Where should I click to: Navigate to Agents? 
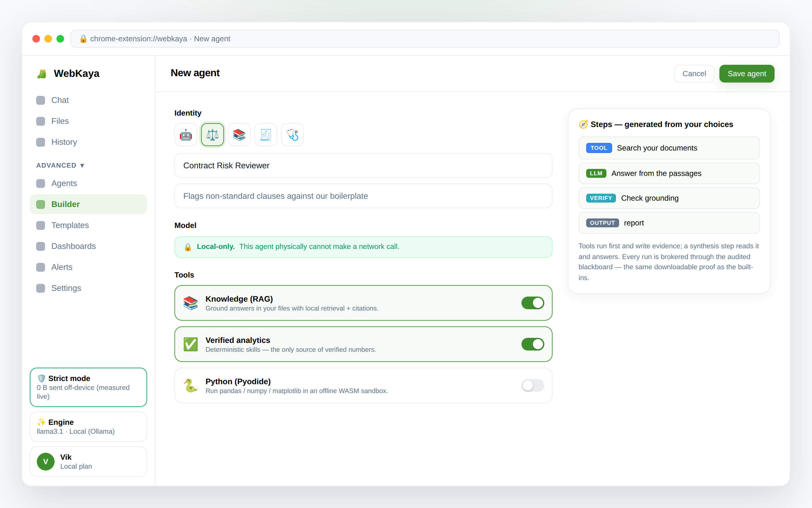point(88,184)
